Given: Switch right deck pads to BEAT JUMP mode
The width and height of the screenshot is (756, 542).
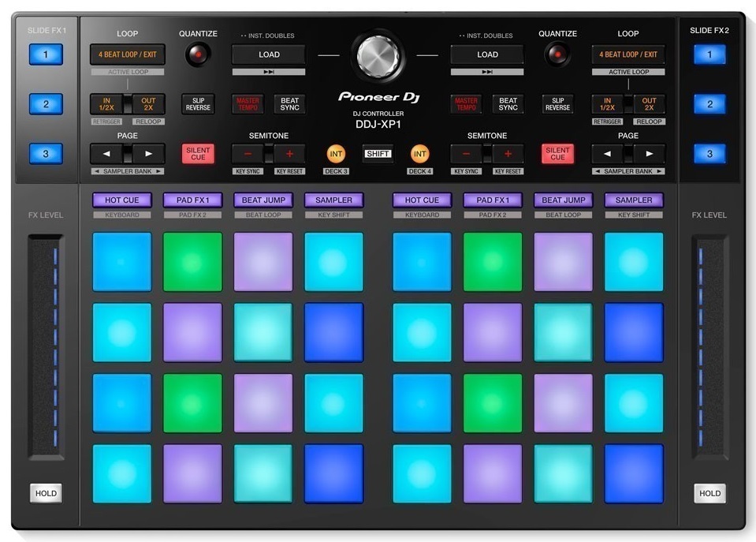Looking at the screenshot, I should 563,200.
